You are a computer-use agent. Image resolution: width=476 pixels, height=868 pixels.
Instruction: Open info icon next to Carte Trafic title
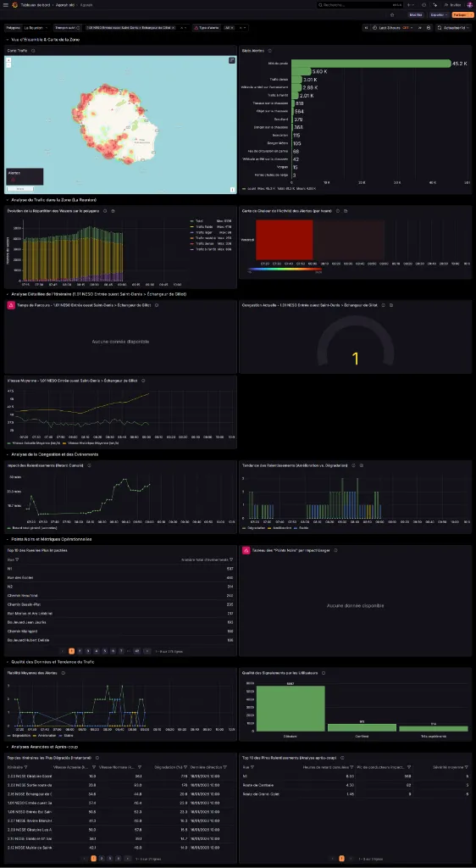pyautogui.click(x=33, y=50)
